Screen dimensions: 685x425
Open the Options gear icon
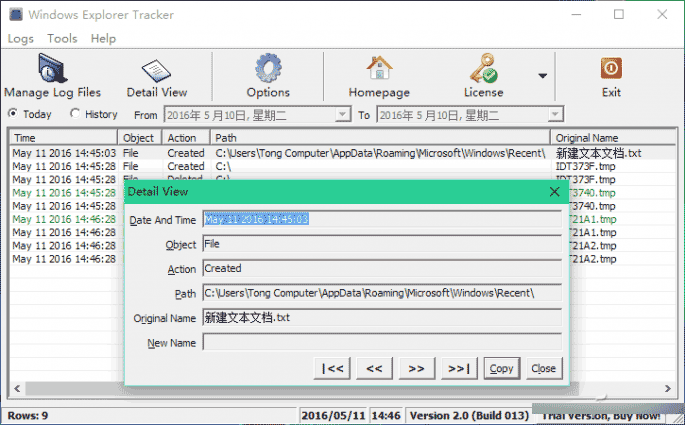click(267, 75)
